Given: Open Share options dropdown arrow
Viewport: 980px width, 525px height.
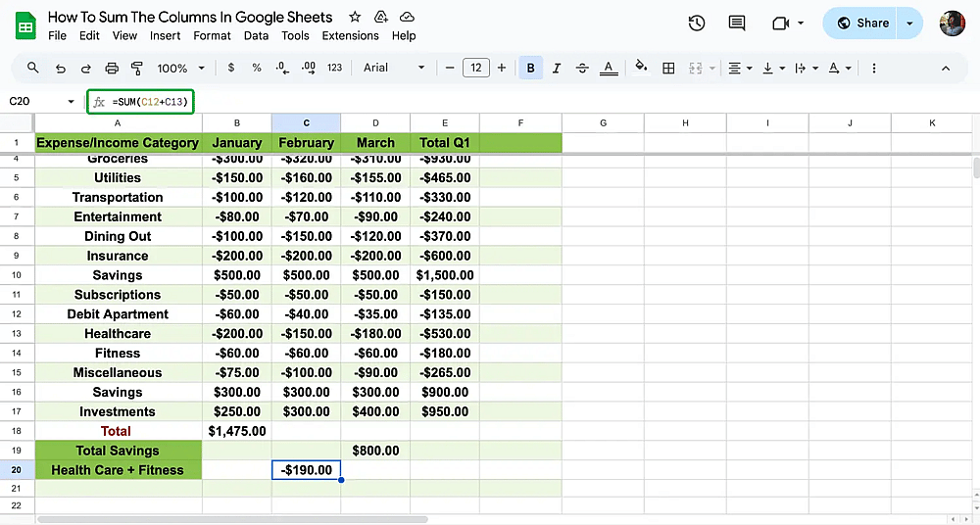Looking at the screenshot, I should click(x=910, y=24).
